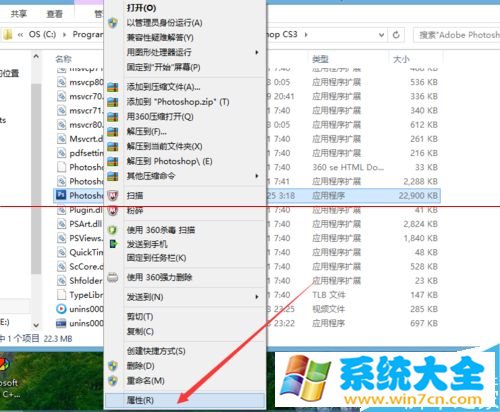Click 固定到"开始"屏幕(P) entry

coord(163,67)
